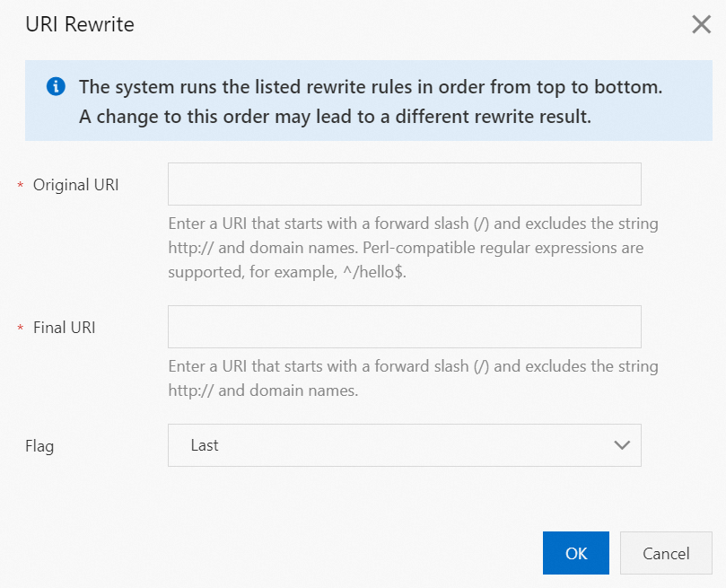Click the 'Final URI' field label

click(x=64, y=328)
